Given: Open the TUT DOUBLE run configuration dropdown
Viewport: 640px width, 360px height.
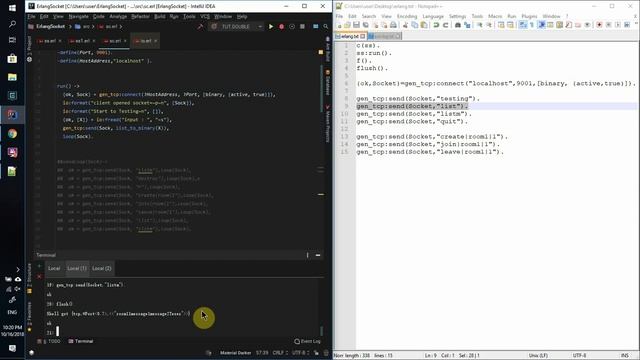Looking at the screenshot, I should [237, 27].
